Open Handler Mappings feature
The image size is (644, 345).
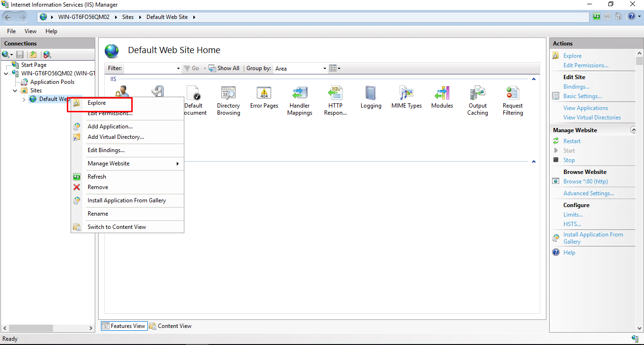coord(299,101)
